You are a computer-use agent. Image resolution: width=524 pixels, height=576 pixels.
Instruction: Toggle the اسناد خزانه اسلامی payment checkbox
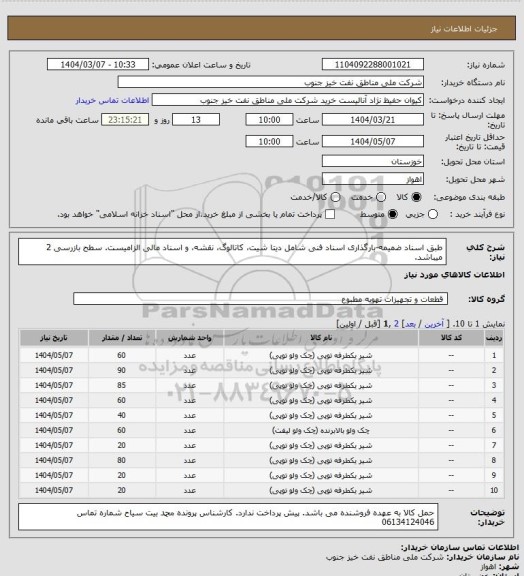coord(330,214)
